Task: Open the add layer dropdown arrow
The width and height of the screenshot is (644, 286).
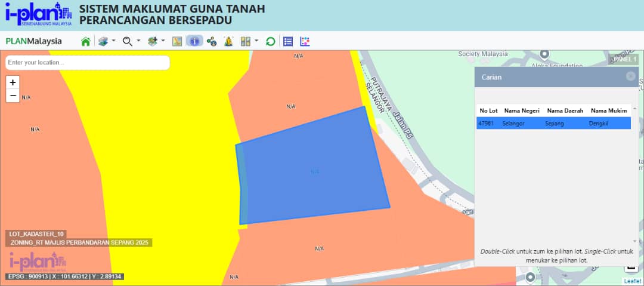Action: (x=163, y=41)
